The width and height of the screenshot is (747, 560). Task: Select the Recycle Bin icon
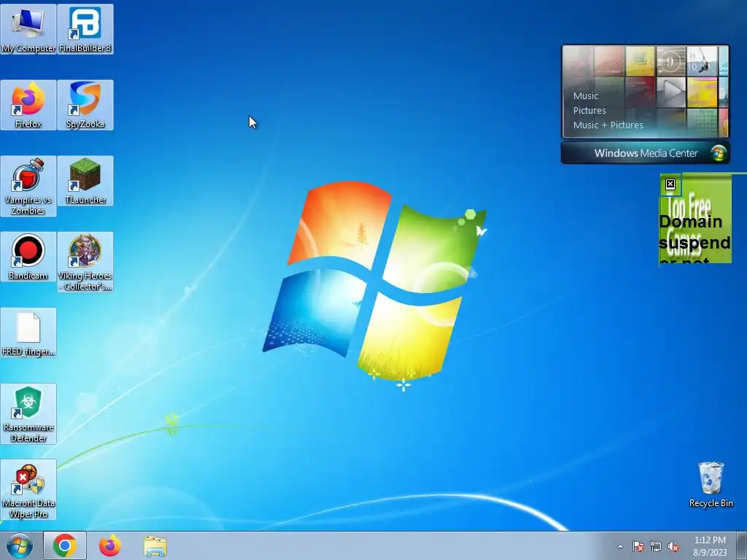711,484
